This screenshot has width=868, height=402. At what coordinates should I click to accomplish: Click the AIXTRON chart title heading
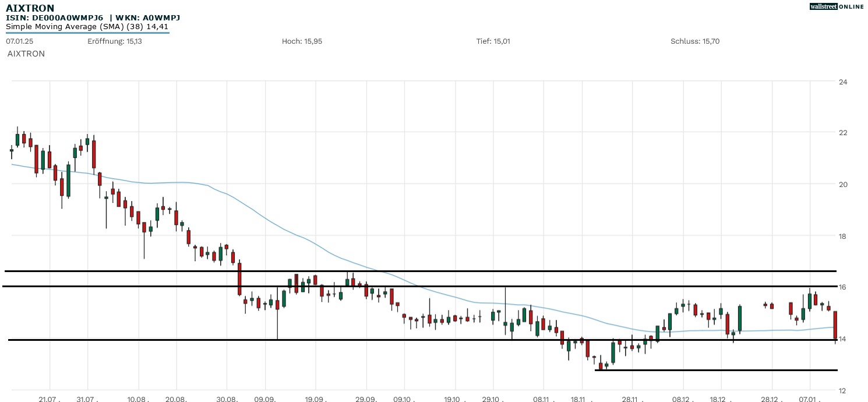pos(30,8)
